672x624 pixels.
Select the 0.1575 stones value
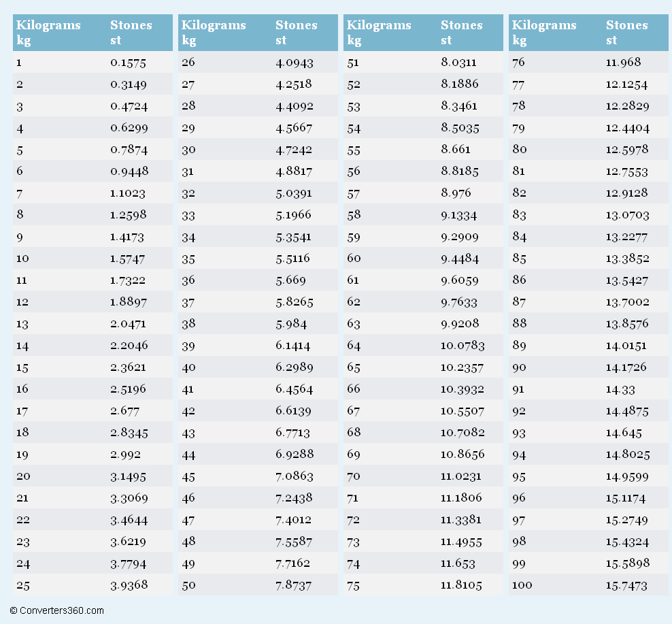pos(128,63)
